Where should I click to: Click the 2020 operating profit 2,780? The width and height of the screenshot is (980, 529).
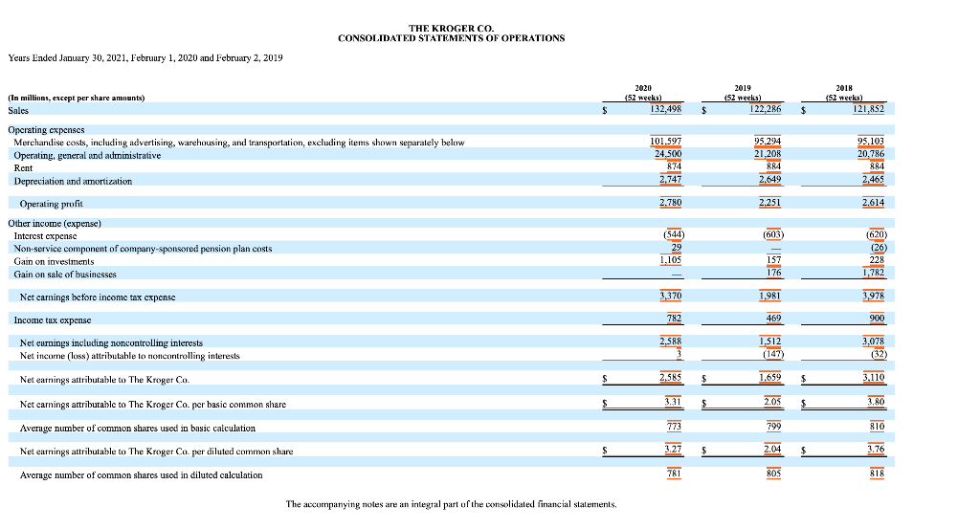[671, 203]
